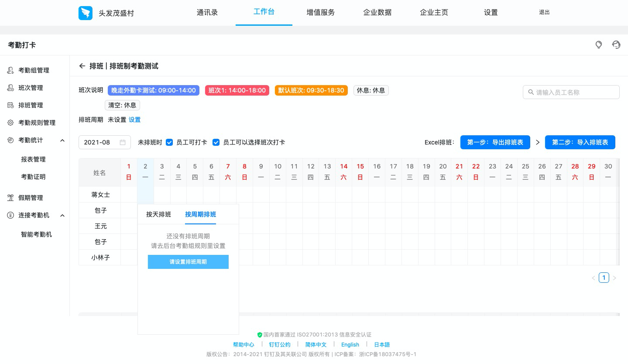Click the back arrow beside 排班制考勤测试
This screenshot has width=628, height=364.
point(82,66)
